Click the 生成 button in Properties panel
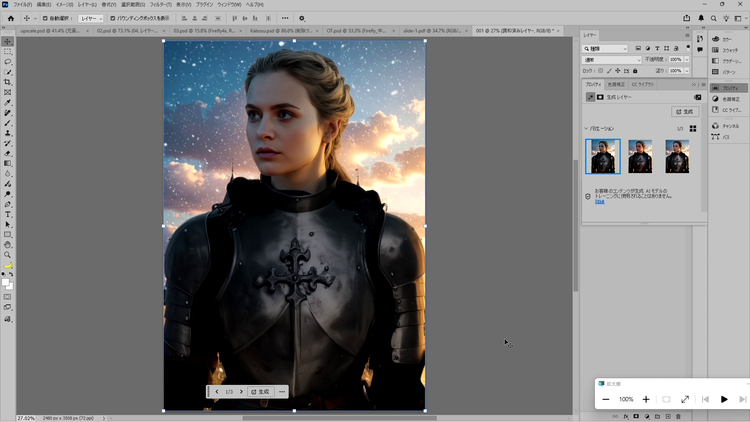This screenshot has height=422, width=750. 684,112
